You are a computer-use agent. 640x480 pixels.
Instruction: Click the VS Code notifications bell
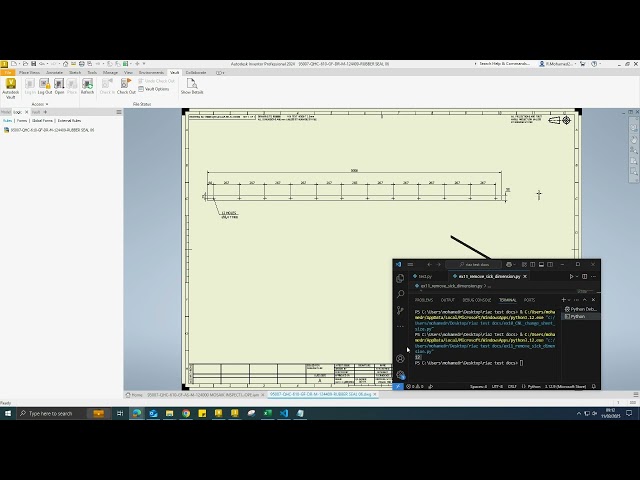point(594,386)
